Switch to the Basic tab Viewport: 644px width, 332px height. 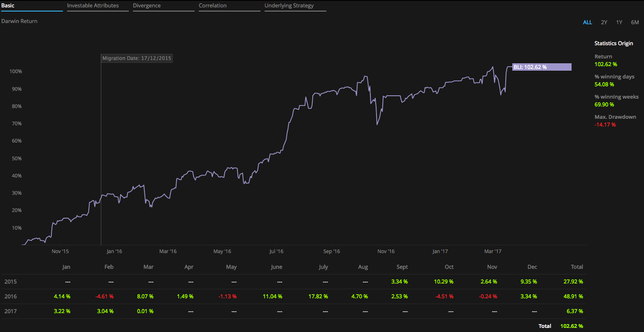(8, 6)
